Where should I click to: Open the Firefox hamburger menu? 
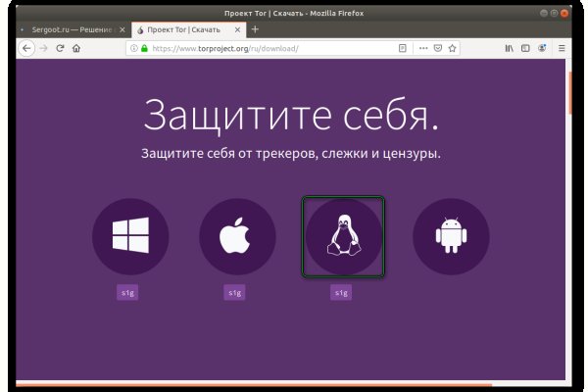[x=561, y=48]
